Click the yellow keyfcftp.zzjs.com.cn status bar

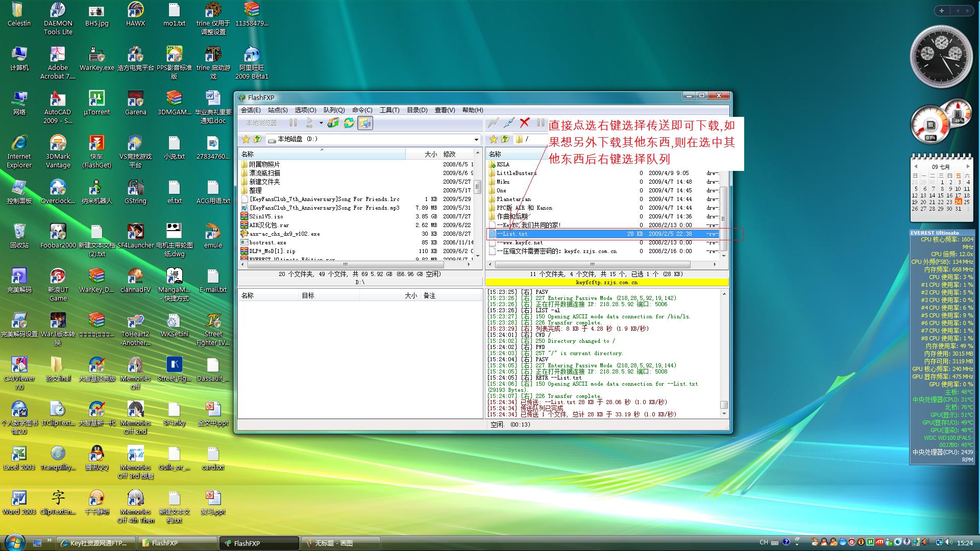[606, 282]
